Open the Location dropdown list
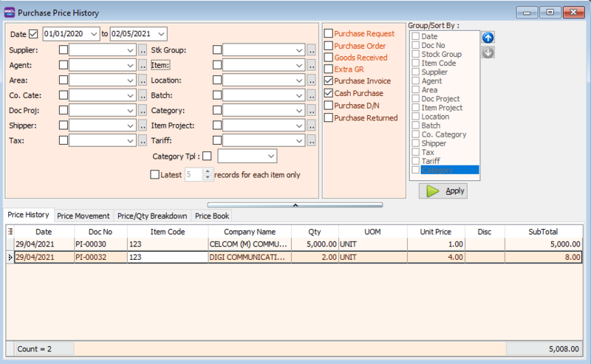Image resolution: width=591 pixels, height=364 pixels. [298, 80]
